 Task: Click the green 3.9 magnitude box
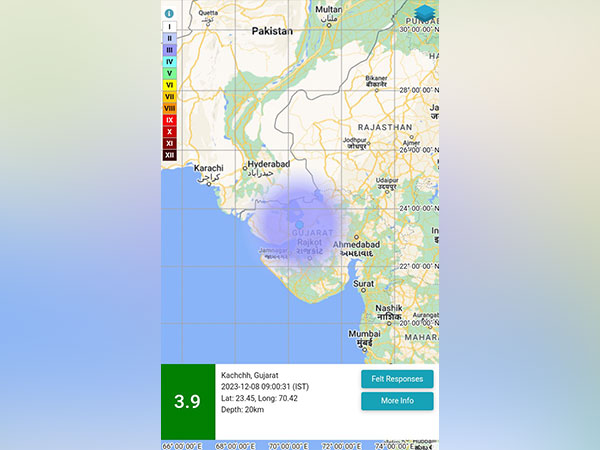tap(188, 402)
